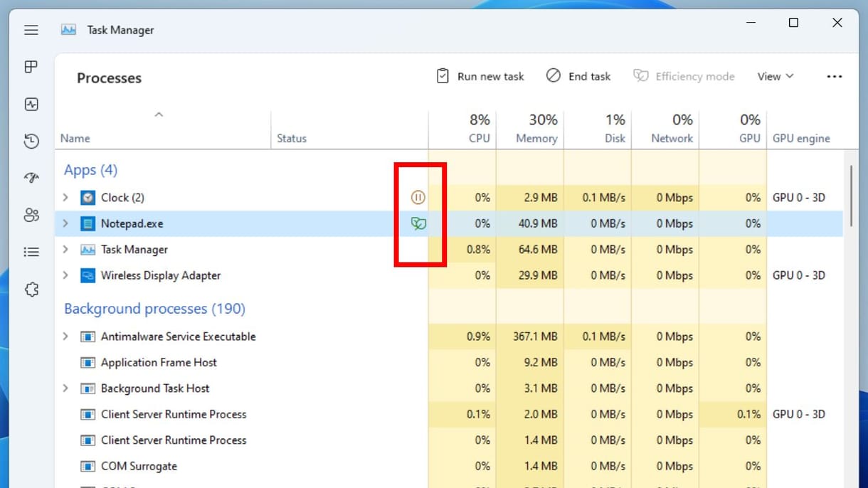Click the Antimalware Service Executable icon

[x=88, y=336]
